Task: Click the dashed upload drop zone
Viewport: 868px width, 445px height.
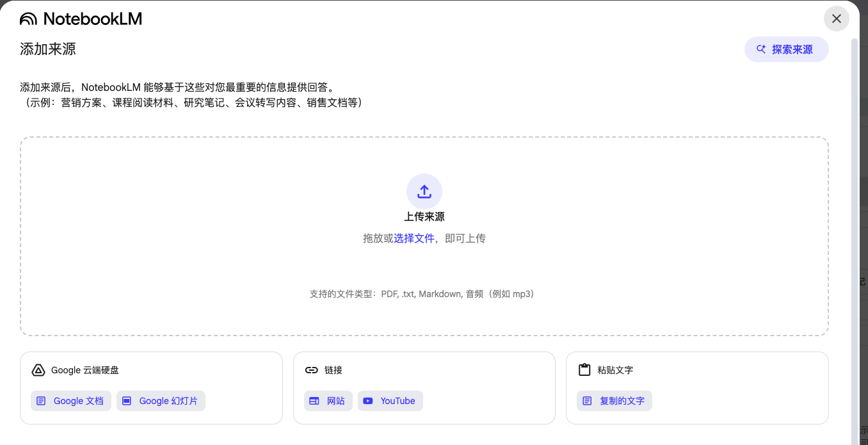Action: 424,236
